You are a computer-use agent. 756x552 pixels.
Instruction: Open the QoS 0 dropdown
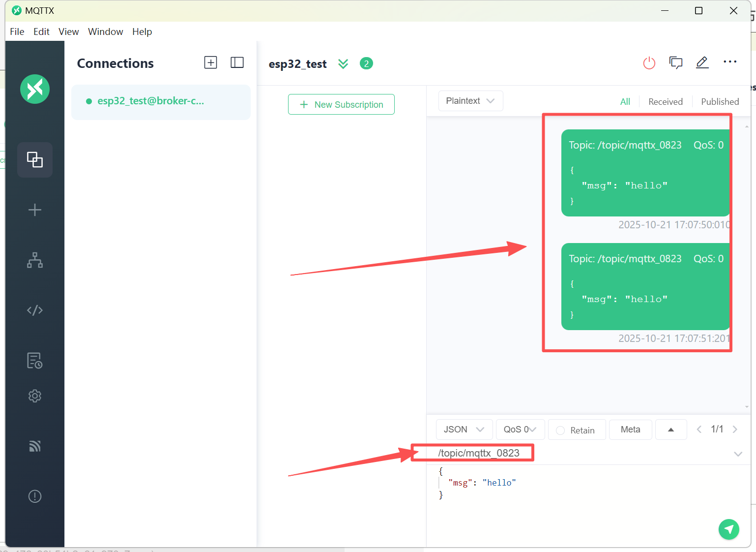tap(520, 429)
